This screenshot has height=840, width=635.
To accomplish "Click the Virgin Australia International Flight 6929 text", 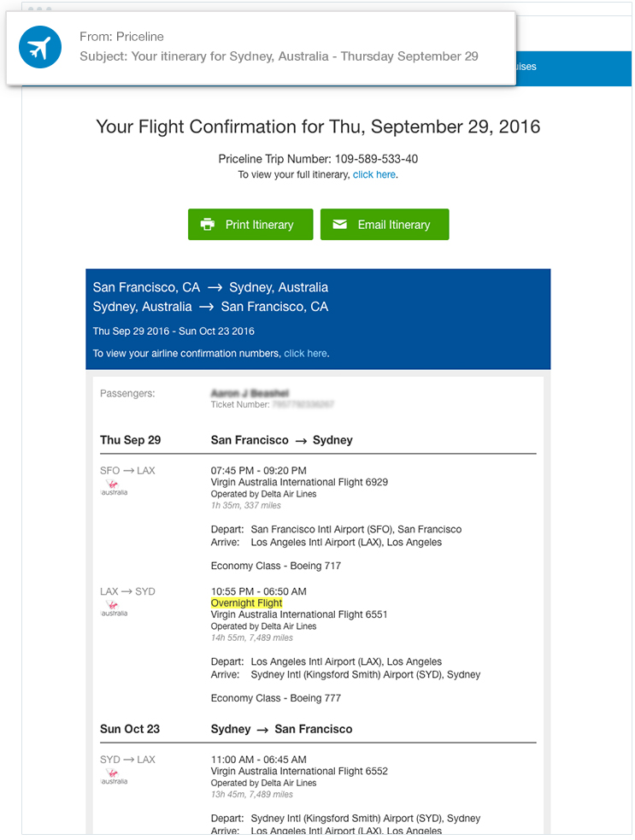I will point(299,482).
